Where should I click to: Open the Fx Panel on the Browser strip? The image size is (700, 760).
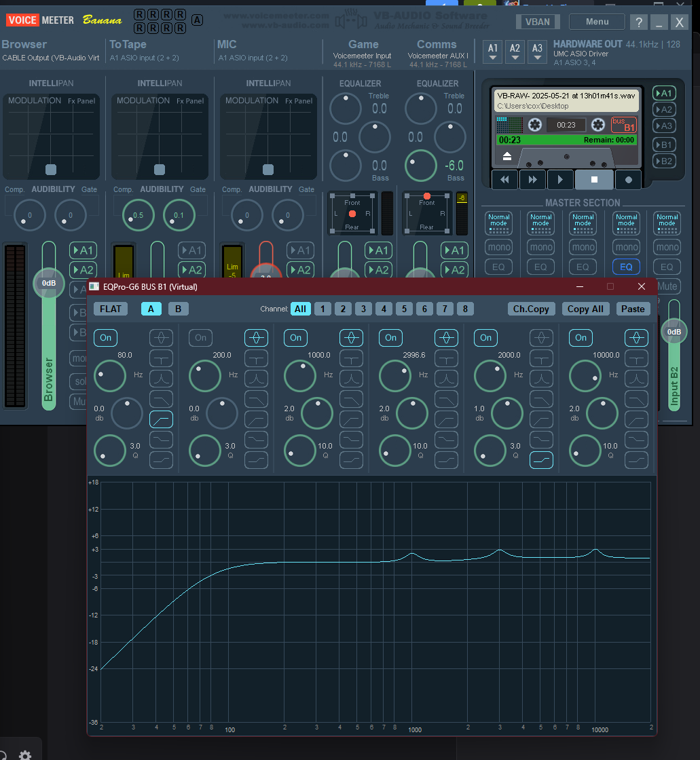click(81, 101)
